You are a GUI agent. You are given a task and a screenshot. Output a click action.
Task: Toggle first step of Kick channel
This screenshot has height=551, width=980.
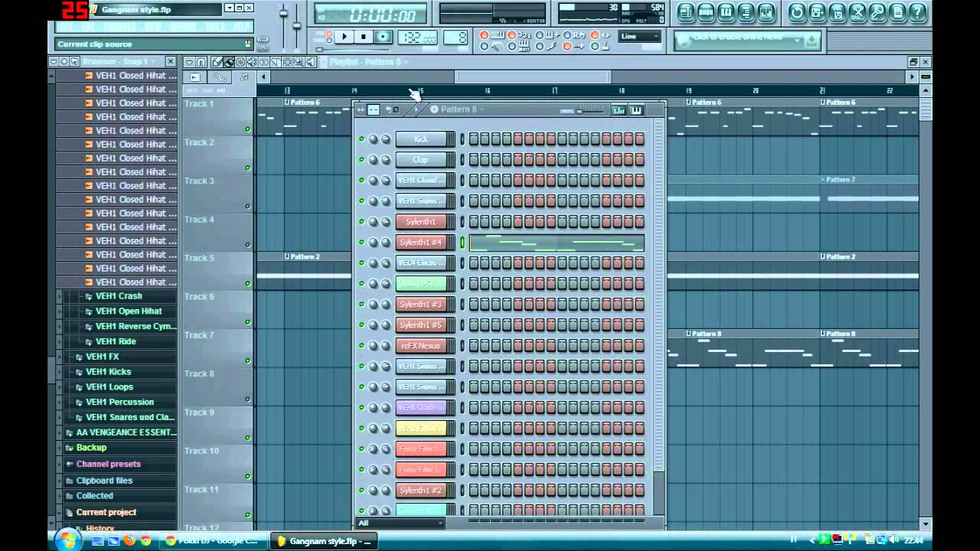(x=474, y=139)
